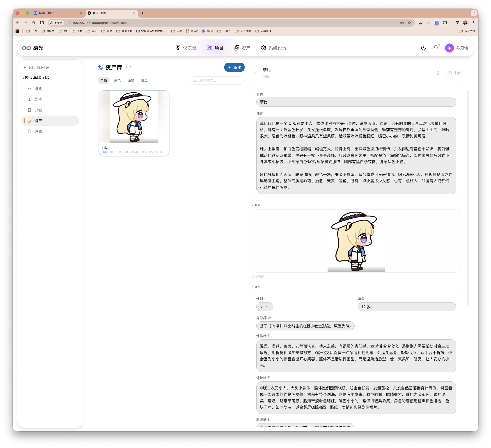Image resolution: width=491 pixels, height=448 pixels.
Task: Click the browser forward arrow
Action: click(25, 23)
